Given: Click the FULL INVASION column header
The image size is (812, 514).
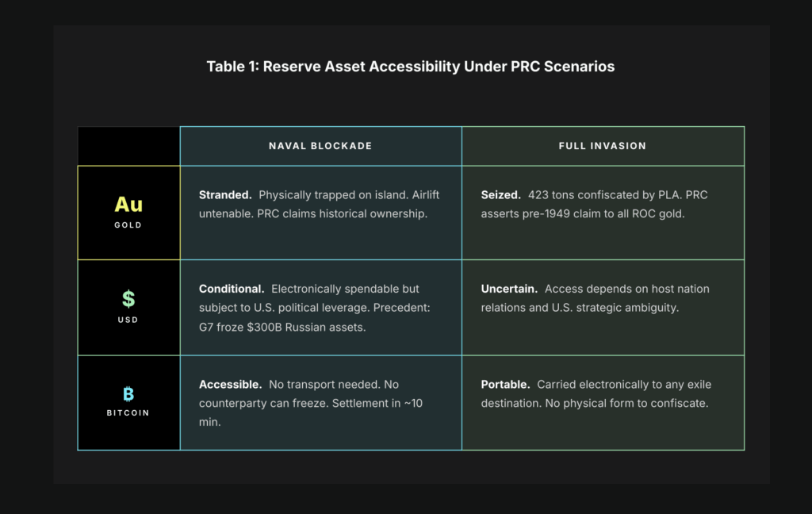Looking at the screenshot, I should click(x=603, y=146).
